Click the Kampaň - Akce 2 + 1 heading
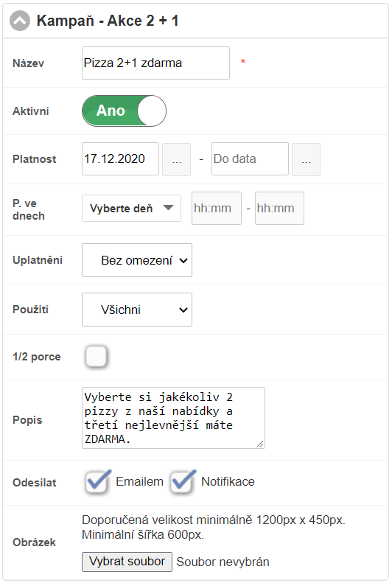This screenshot has width=392, height=583. (x=108, y=21)
